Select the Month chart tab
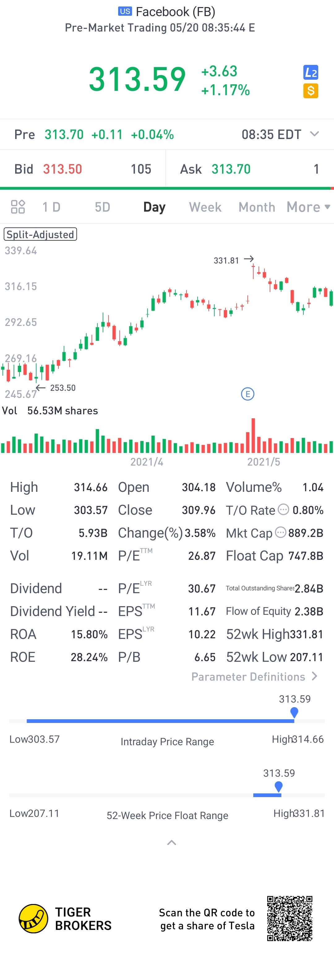Viewport: 334px width, 980px height. pyautogui.click(x=257, y=207)
